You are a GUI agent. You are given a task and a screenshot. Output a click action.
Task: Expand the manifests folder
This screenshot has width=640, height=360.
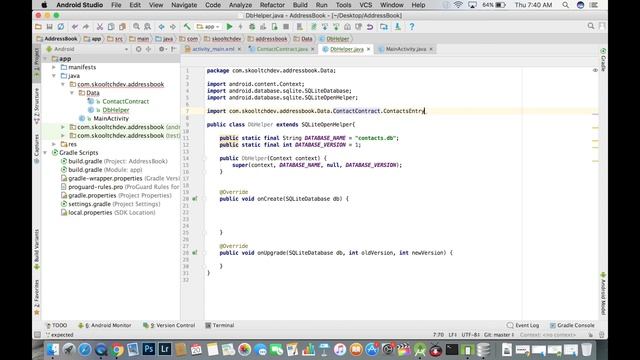(54, 67)
